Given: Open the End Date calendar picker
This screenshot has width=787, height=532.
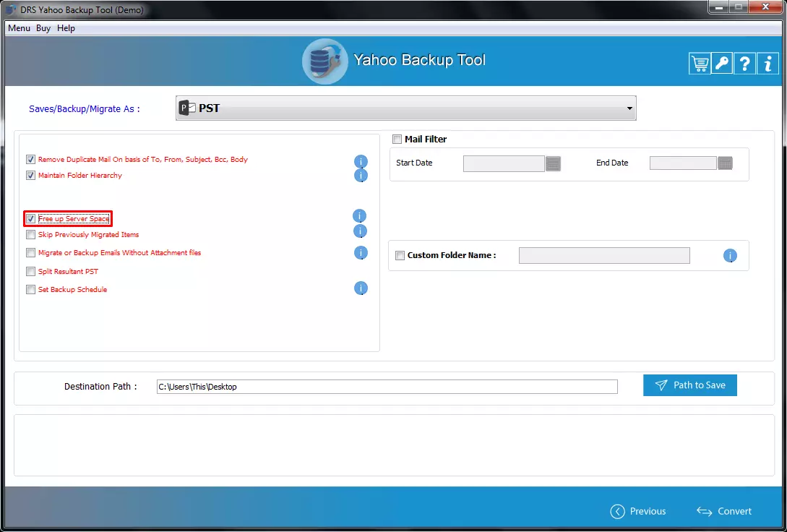Looking at the screenshot, I should point(726,163).
